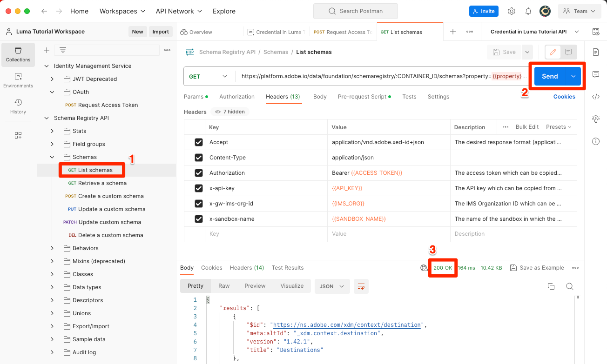Click the Search Postman box

[356, 11]
